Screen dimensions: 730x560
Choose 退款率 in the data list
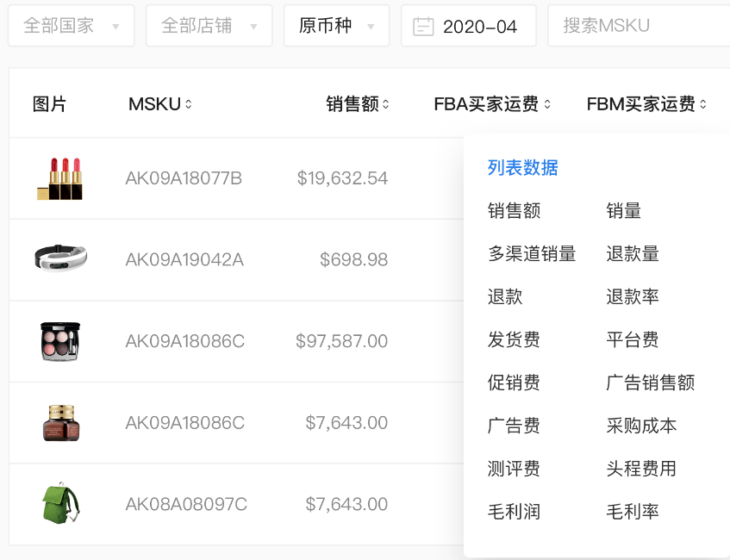(633, 297)
